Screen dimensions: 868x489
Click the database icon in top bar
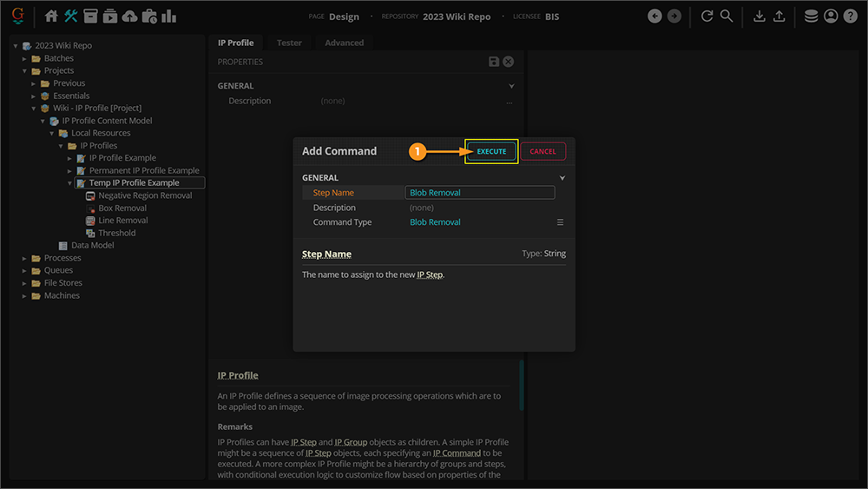click(x=811, y=16)
